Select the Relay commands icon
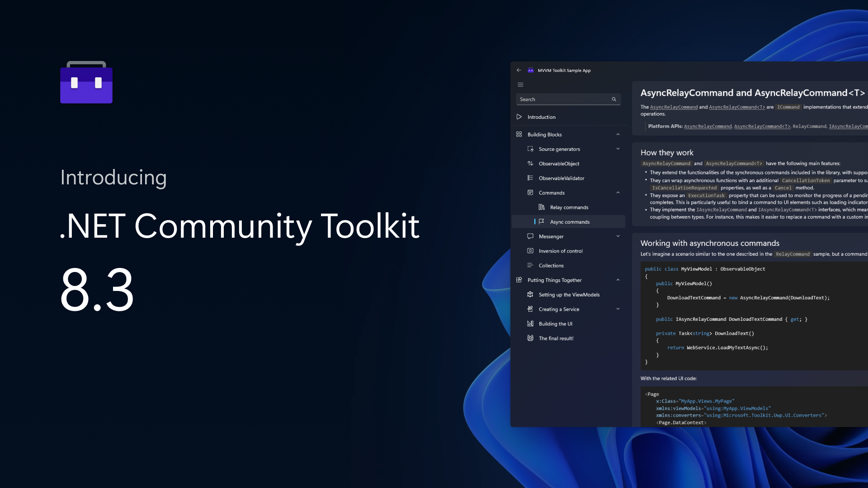 click(542, 207)
